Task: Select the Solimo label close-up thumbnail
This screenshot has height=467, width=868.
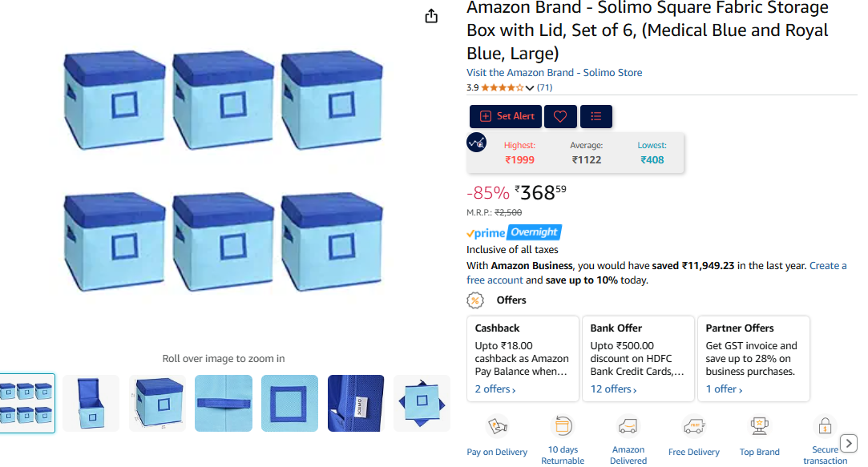Action: [356, 404]
